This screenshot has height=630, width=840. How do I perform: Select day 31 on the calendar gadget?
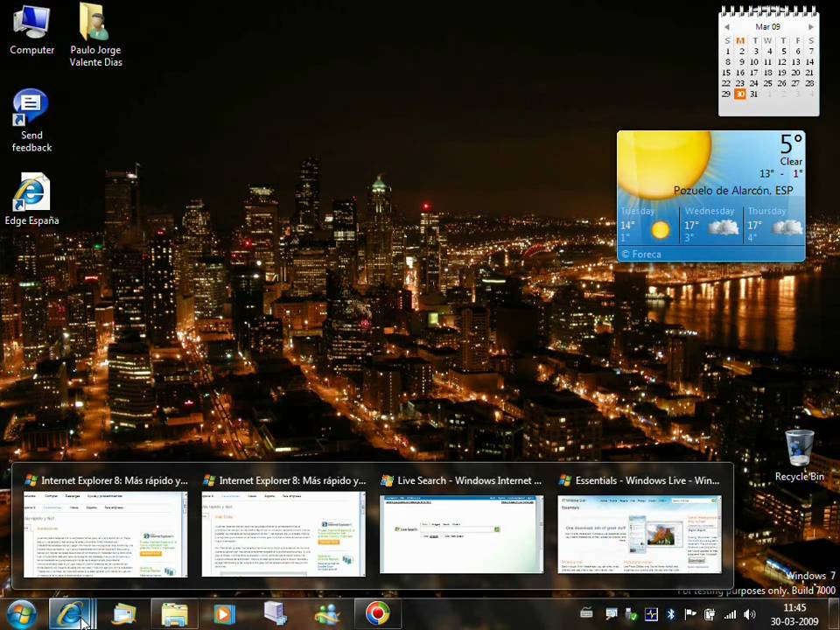[x=753, y=94]
